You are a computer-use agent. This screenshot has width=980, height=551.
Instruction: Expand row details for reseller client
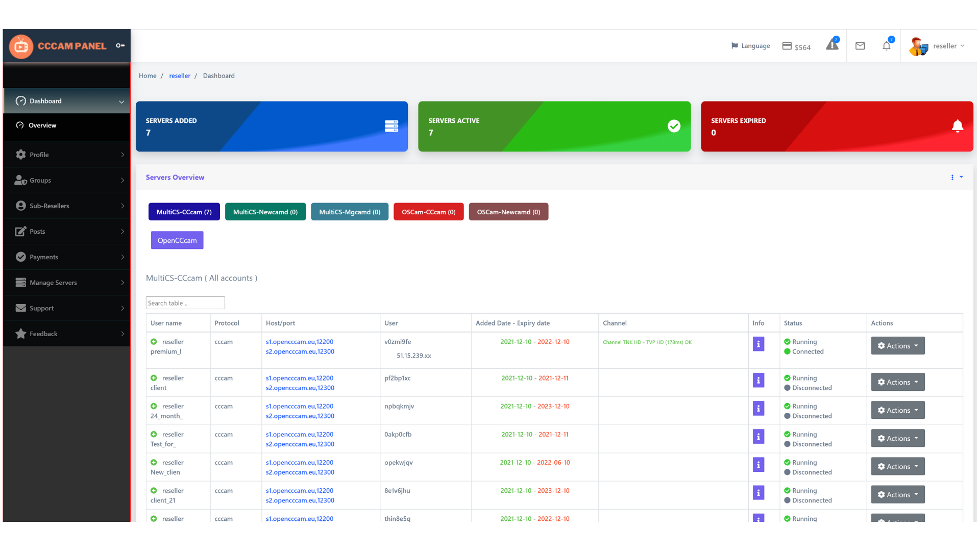click(x=154, y=378)
